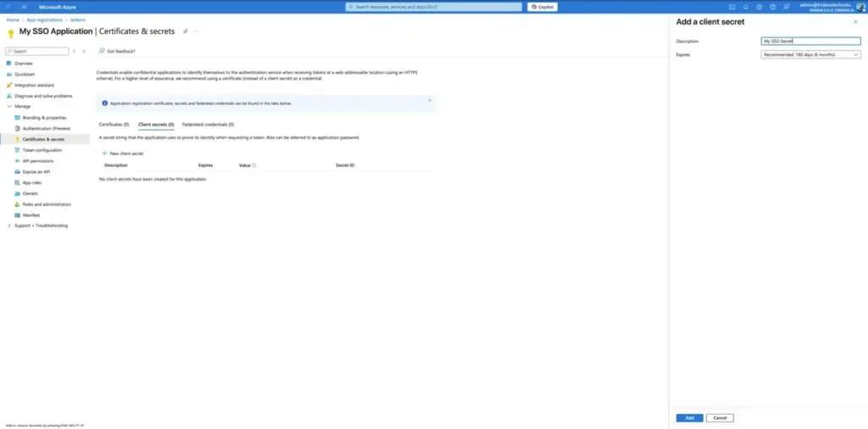
Task: Click the info icon next to Value
Action: point(254,165)
